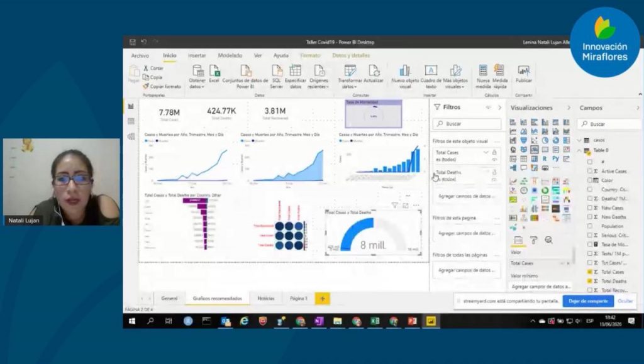Image resolution: width=644 pixels, height=364 pixels.
Task: Collapse the Table 0 fields list
Action: 579,150
